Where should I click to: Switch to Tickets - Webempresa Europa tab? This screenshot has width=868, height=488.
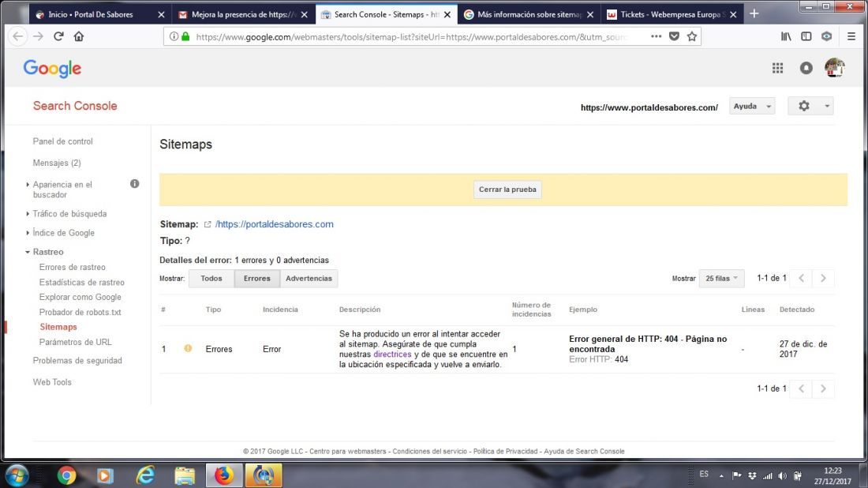tap(672, 14)
